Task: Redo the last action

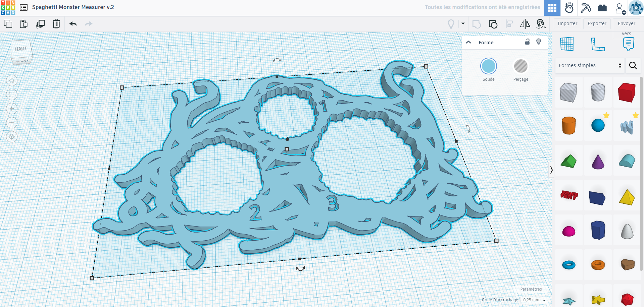Action: pyautogui.click(x=89, y=24)
